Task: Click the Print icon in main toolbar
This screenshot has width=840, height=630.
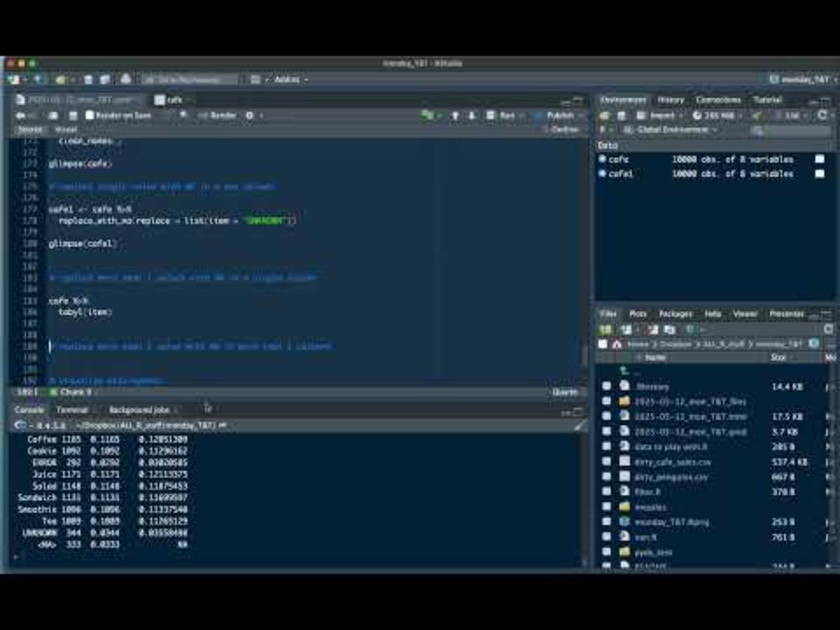Action: [126, 79]
